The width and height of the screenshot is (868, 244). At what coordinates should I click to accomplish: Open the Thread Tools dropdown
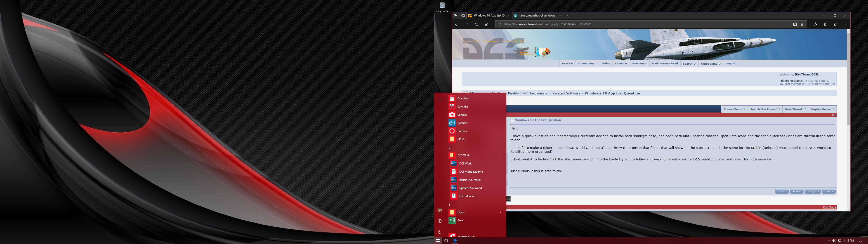(734, 109)
